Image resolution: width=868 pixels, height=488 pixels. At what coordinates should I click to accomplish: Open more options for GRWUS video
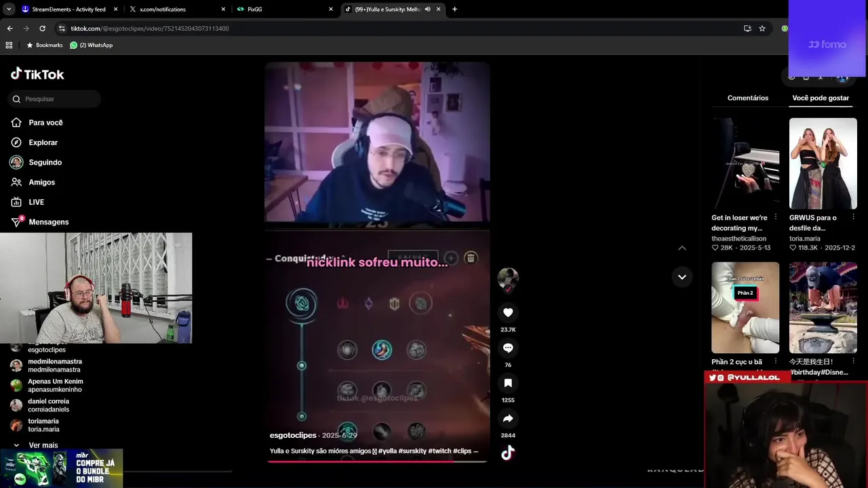point(853,218)
